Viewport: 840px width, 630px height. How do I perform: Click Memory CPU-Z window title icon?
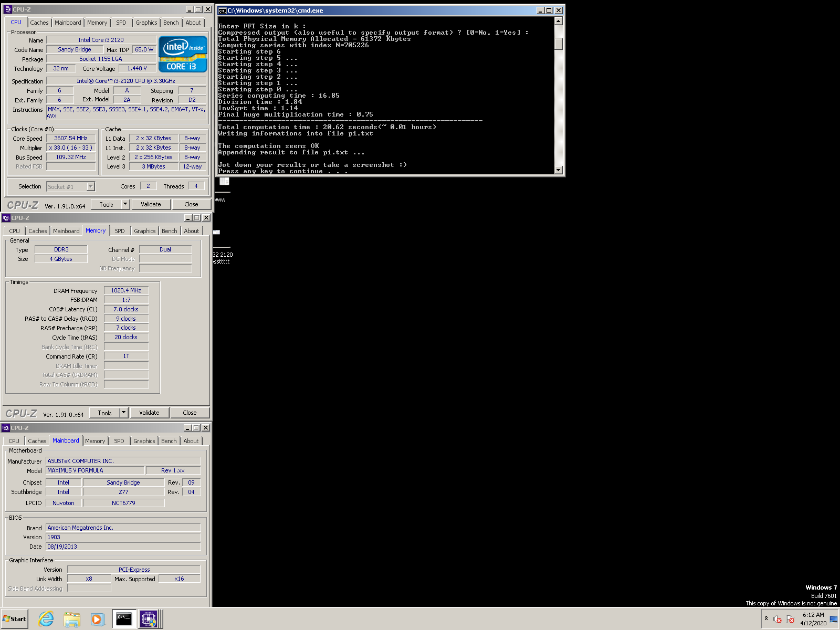(6, 218)
